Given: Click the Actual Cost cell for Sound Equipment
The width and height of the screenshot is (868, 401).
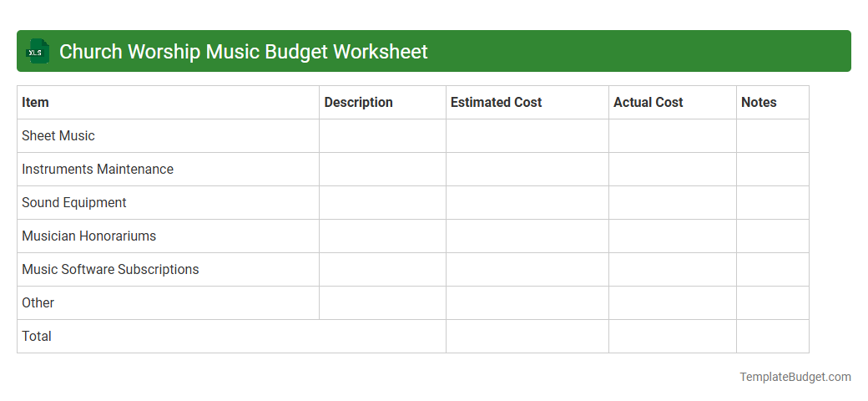Looking at the screenshot, I should pyautogui.click(x=673, y=203).
